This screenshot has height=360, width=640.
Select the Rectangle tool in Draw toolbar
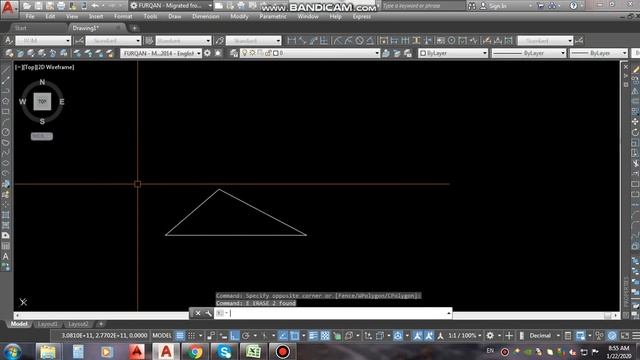pyautogui.click(x=6, y=111)
